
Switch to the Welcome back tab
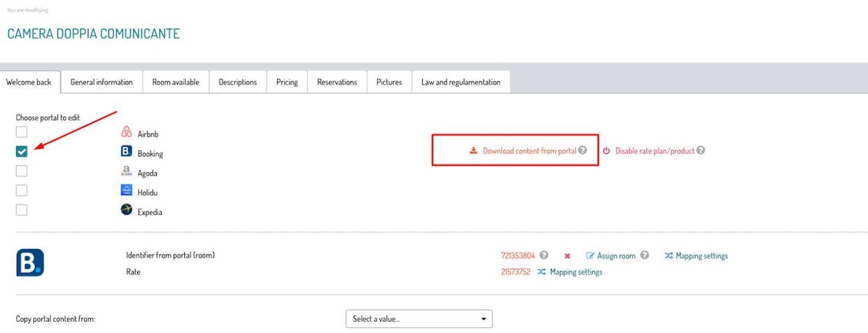click(x=29, y=82)
